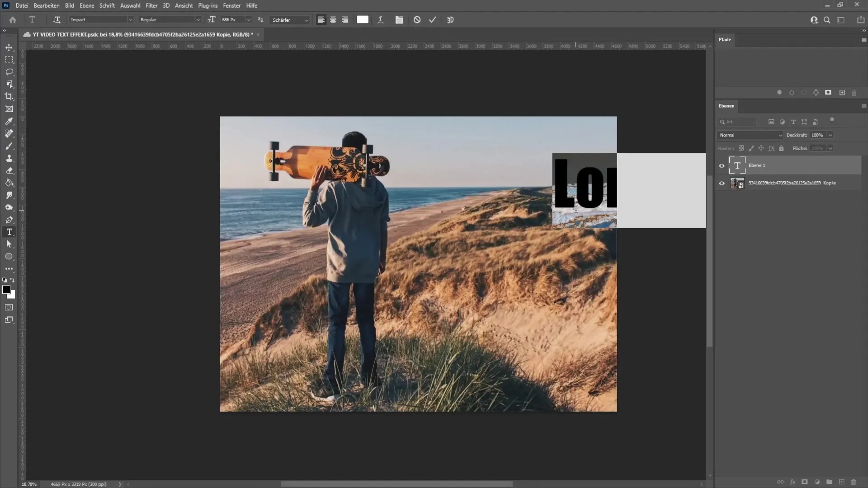Select the Horizontal Type tool

9,232
